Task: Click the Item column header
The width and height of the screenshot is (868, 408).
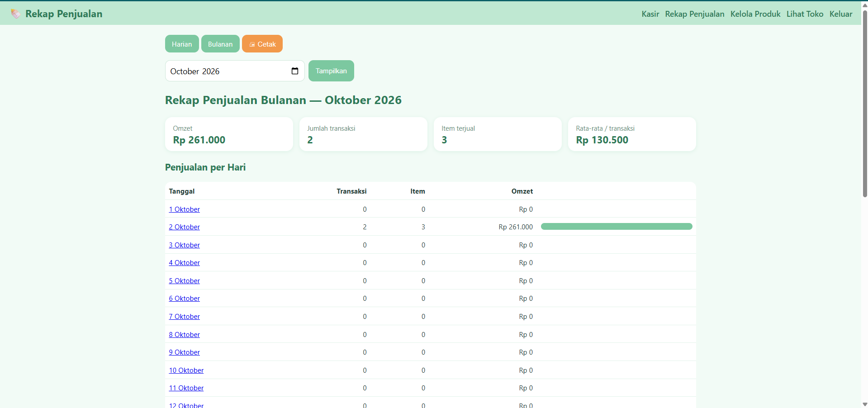Action: pos(417,191)
